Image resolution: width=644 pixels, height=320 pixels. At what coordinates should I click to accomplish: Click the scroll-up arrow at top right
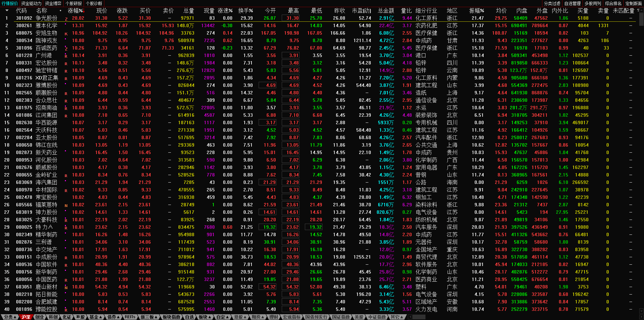click(x=641, y=10)
